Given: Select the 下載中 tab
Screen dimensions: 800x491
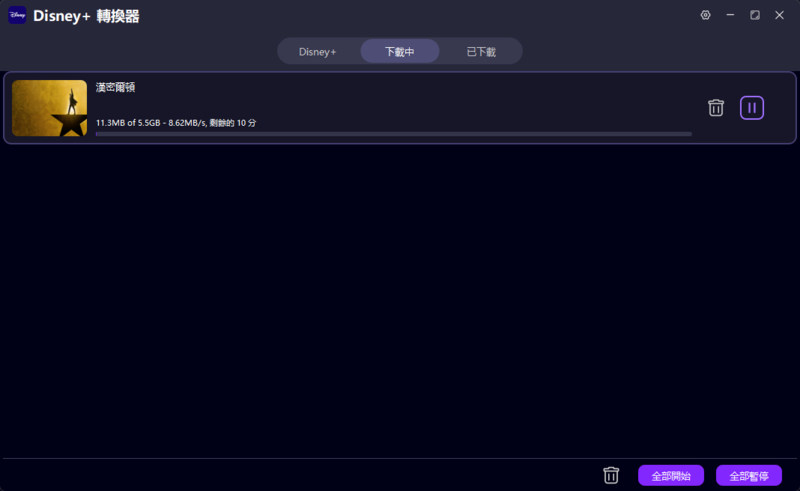Looking at the screenshot, I should [399, 51].
